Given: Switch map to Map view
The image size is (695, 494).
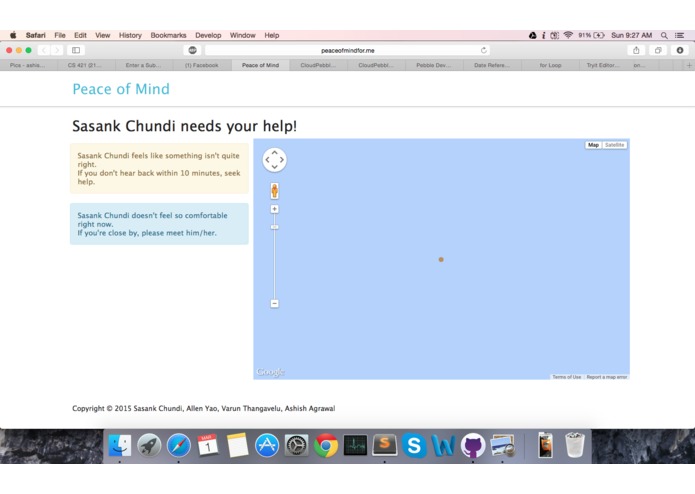Looking at the screenshot, I should (593, 145).
